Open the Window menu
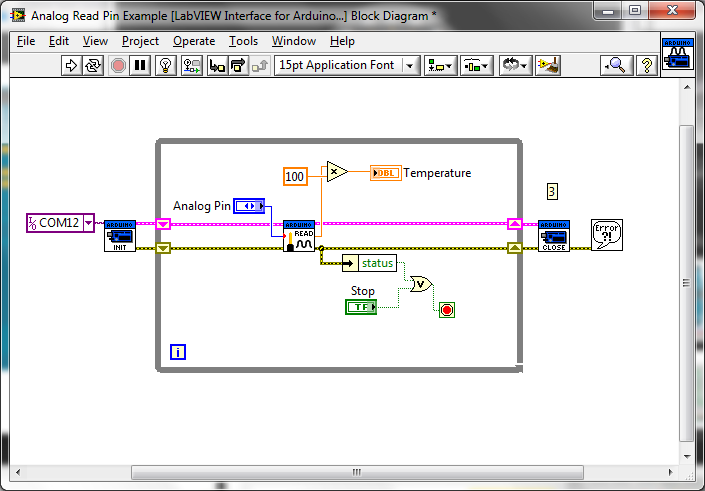Viewport: 705px width, 491px height. pyautogui.click(x=294, y=41)
